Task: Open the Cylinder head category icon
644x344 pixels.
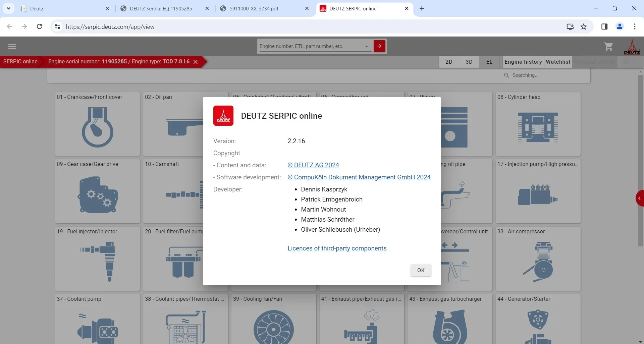Action: (x=538, y=127)
